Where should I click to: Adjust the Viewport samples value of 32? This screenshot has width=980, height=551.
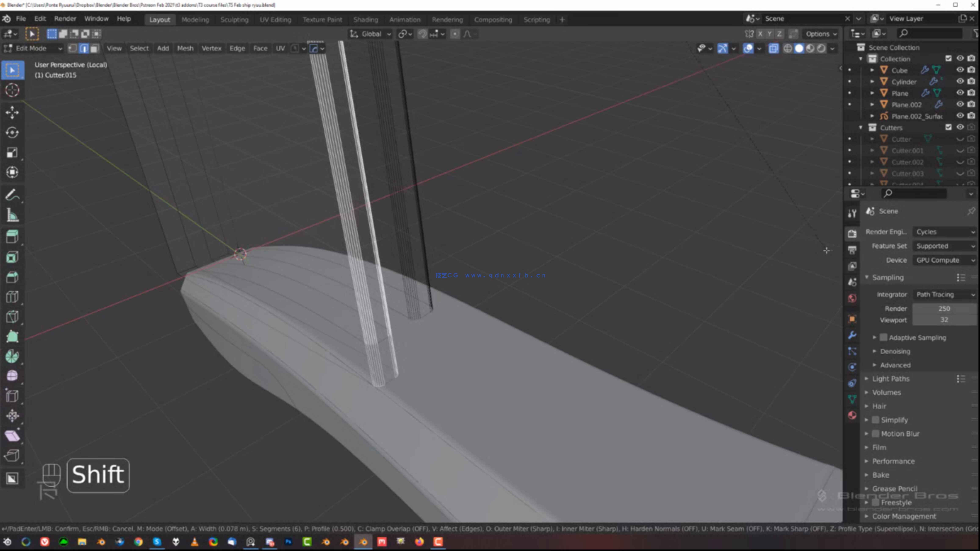944,320
